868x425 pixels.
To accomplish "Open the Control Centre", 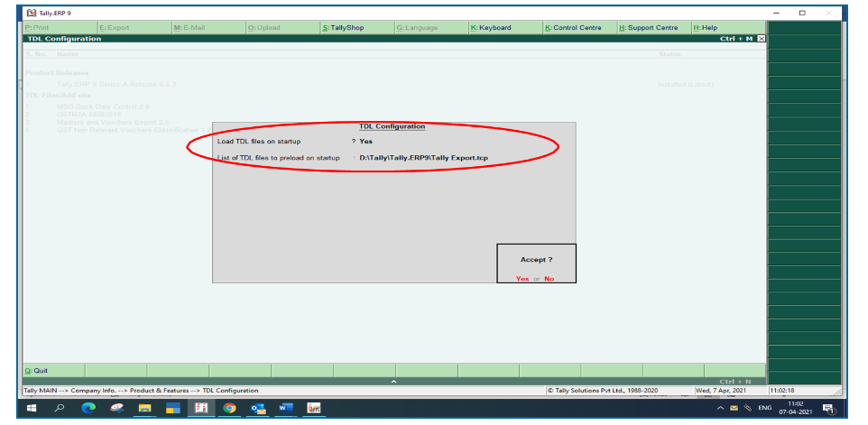I will point(579,28).
